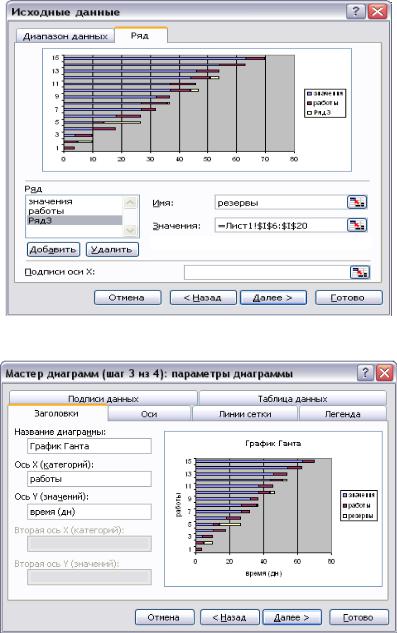Image resolution: width=397 pixels, height=633 pixels.
Task: Click Отмена in Мастер диаграмм dialog
Action: 164,617
